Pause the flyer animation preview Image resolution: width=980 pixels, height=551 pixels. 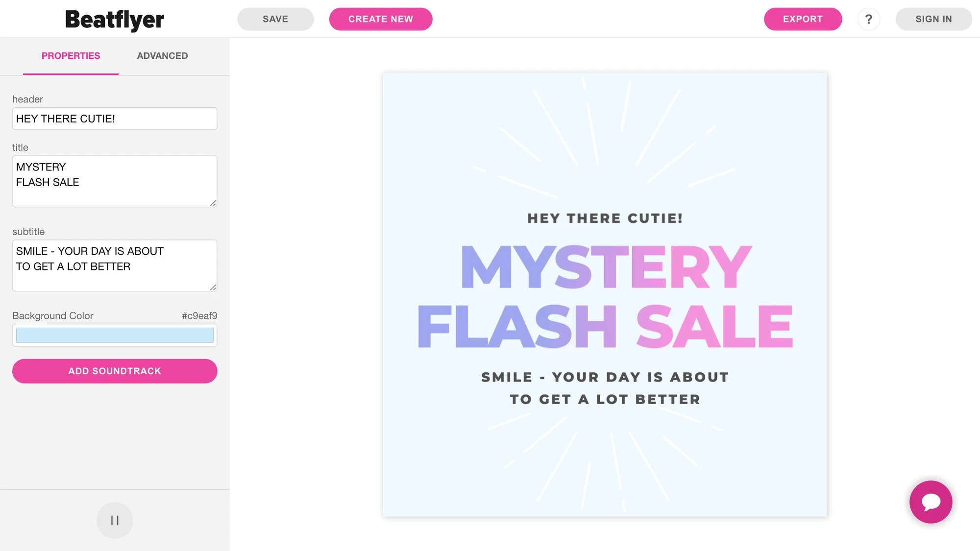click(115, 520)
